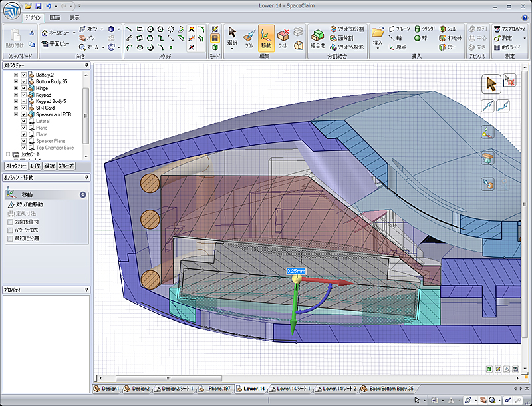Viewport: 532px width, 406px height.
Task: Switch to the 表示 ribbon tab
Action: tap(74, 17)
